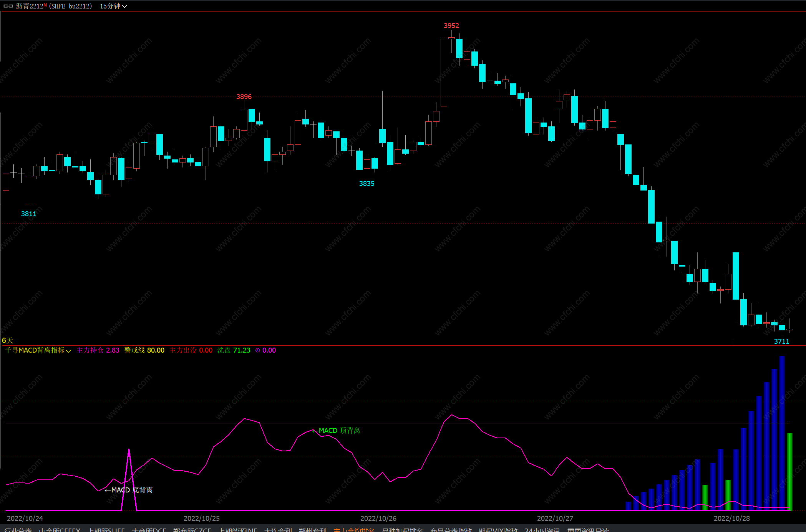
Task: Select the 24小时资讯 news tab
Action: pos(542,530)
